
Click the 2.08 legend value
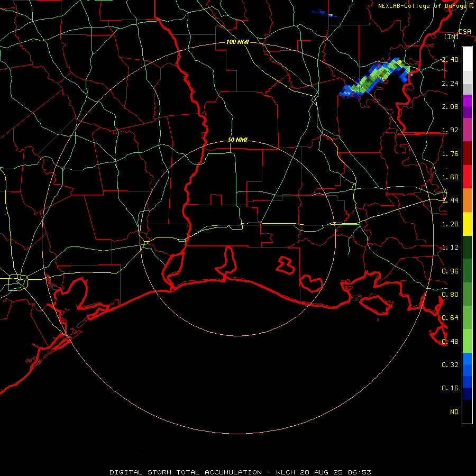pyautogui.click(x=450, y=106)
